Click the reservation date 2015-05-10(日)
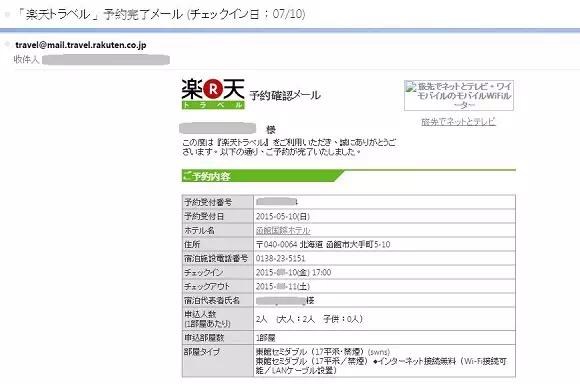This screenshot has height=384, width=580. click(283, 216)
